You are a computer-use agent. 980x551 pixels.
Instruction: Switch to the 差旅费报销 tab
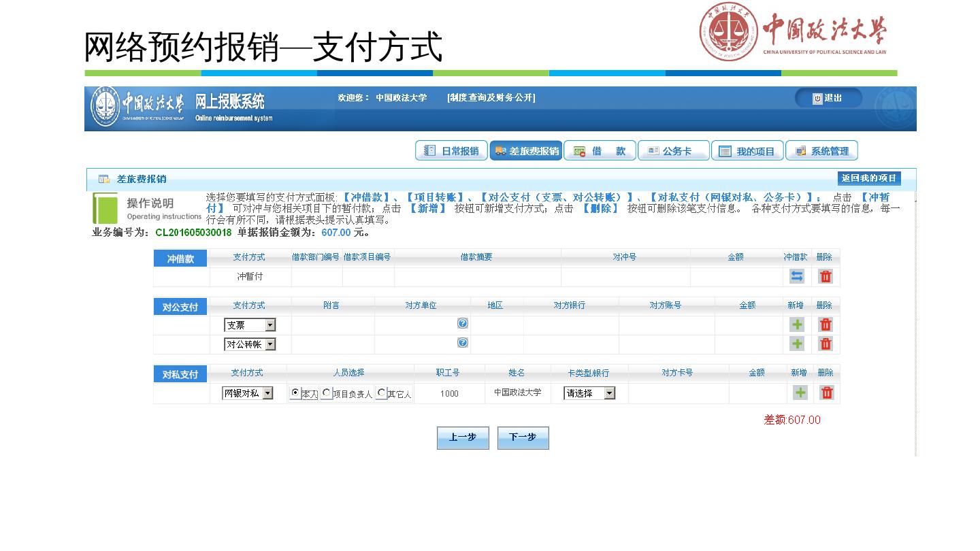(526, 151)
